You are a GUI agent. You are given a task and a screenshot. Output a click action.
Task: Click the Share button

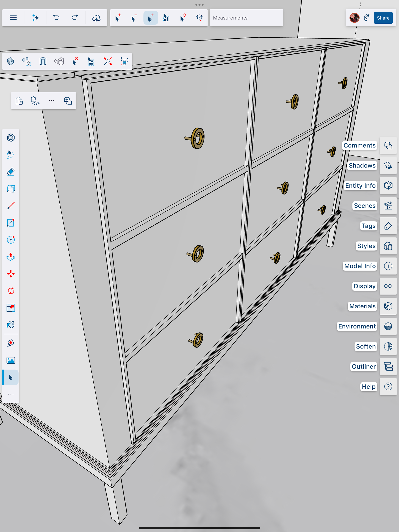(383, 18)
